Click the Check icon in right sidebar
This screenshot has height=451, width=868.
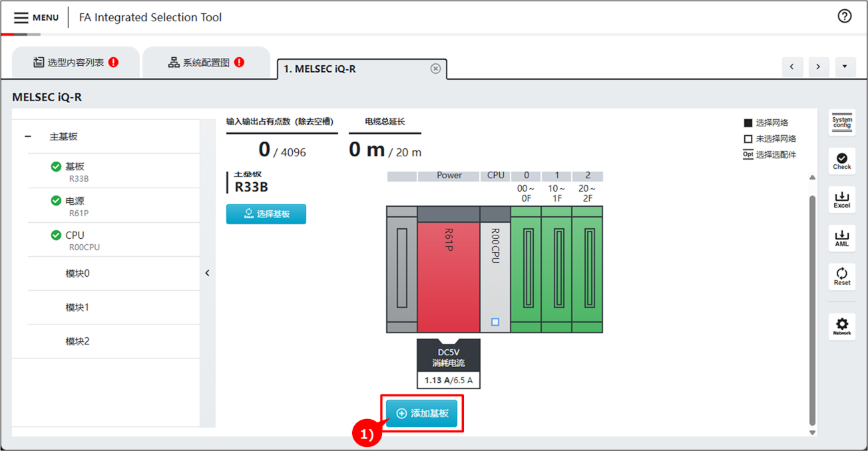click(842, 160)
